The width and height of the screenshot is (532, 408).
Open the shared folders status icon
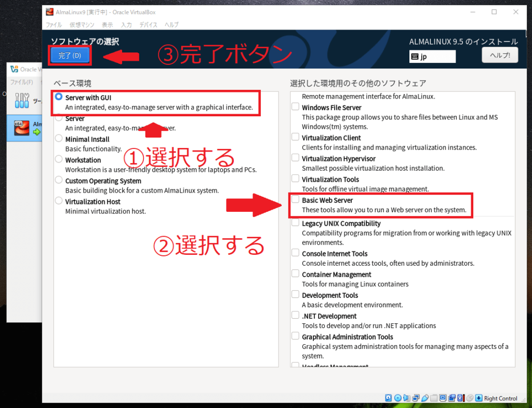point(434,398)
